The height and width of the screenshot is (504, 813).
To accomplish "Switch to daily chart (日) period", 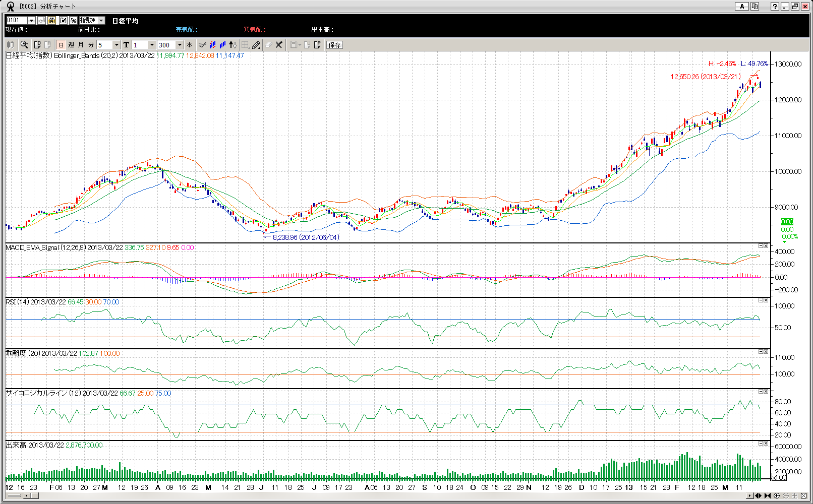I will pos(62,45).
